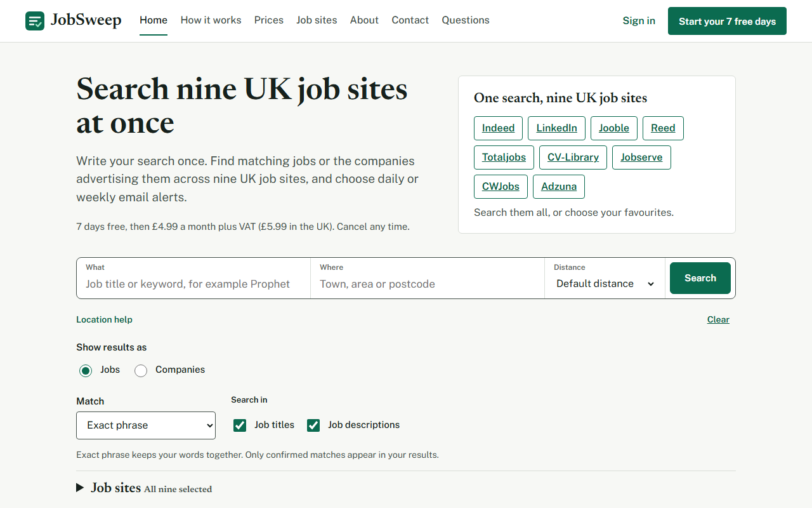Screen dimensions: 812x508
Task: Toggle the Job descriptions checkbox
Action: [x=313, y=425]
